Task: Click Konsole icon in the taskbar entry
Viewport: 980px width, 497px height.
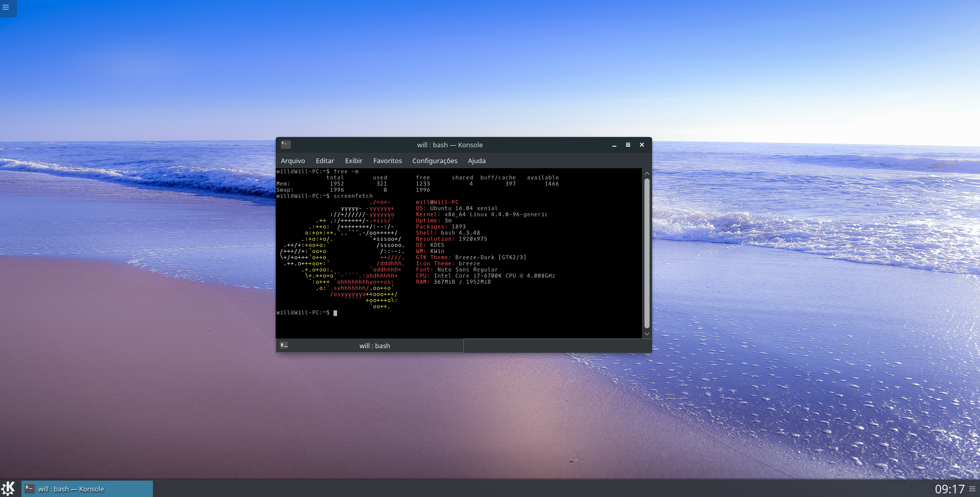Action: click(30, 489)
